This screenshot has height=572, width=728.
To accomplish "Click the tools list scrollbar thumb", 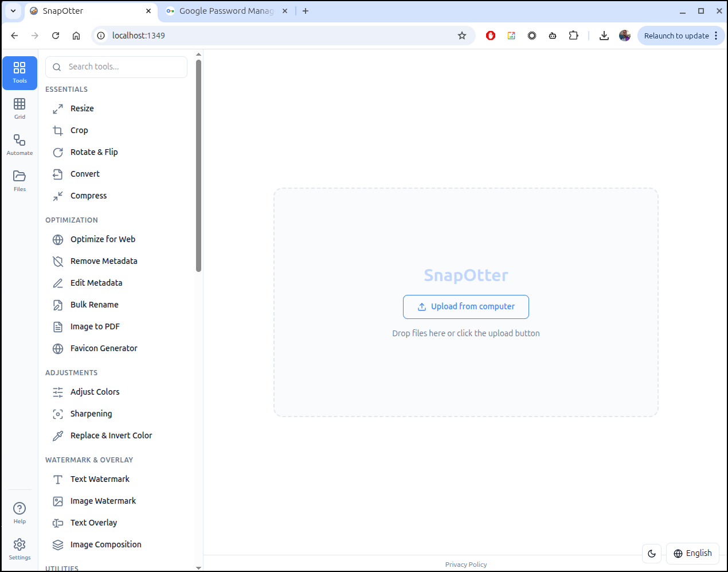I will pyautogui.click(x=198, y=166).
